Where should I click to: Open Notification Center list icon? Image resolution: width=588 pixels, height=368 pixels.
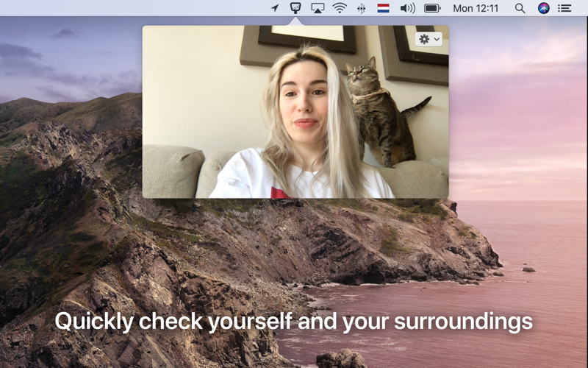click(564, 8)
